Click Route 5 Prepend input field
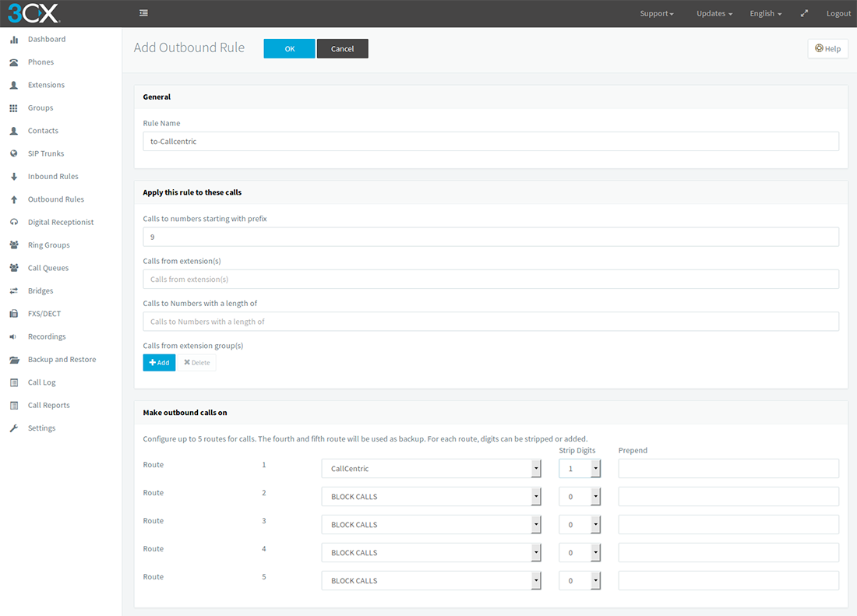Image resolution: width=857 pixels, height=616 pixels. click(x=728, y=581)
